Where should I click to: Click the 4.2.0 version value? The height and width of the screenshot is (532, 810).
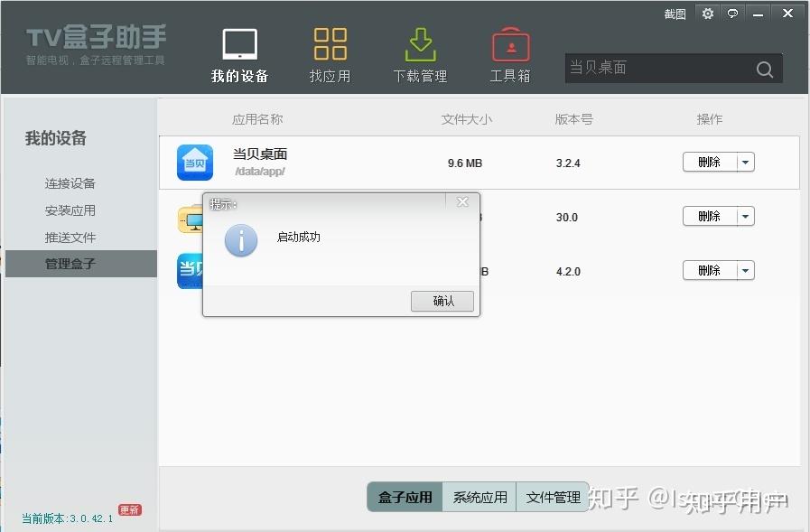(568, 272)
